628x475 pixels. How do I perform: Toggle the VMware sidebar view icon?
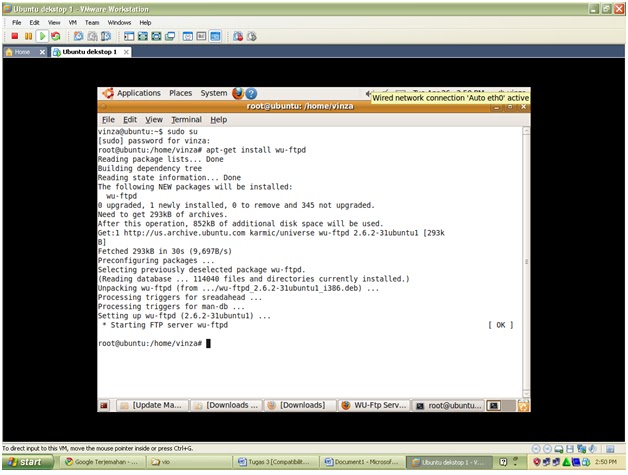pos(129,36)
